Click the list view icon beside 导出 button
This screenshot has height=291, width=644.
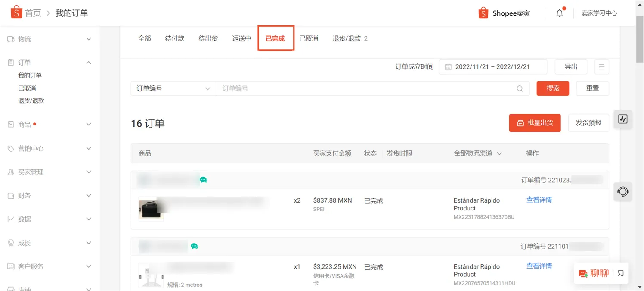[601, 66]
